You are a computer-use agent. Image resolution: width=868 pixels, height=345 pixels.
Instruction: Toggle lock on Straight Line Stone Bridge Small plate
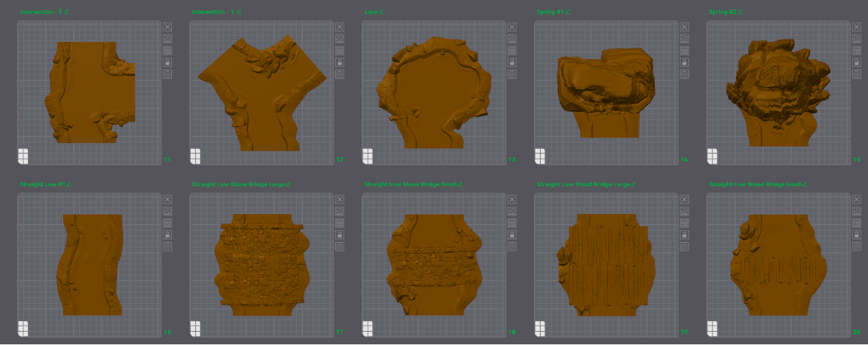click(x=511, y=235)
